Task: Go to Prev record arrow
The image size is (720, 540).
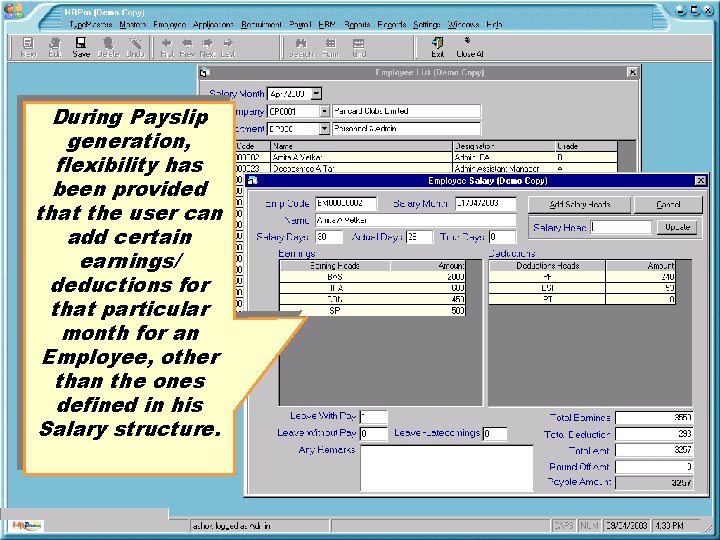Action: coord(187,47)
